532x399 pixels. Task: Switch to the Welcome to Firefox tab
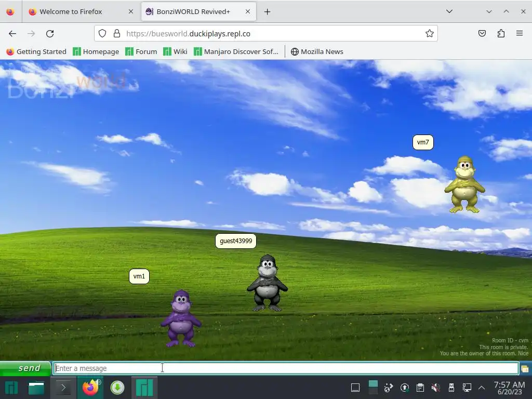pos(82,11)
